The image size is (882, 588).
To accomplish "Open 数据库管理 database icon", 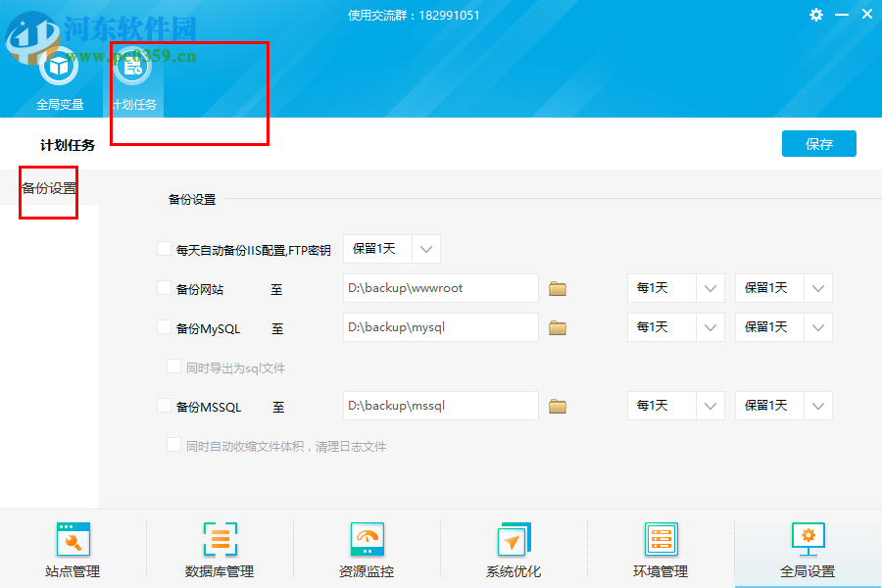I will (x=220, y=539).
